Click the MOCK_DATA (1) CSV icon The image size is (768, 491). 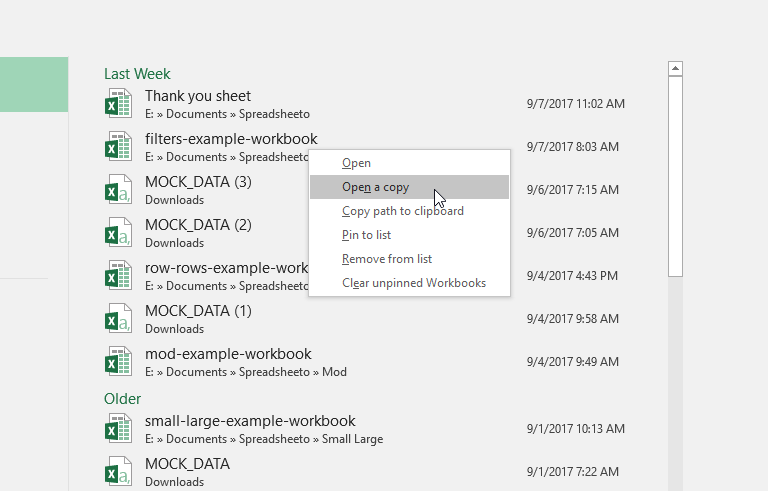[x=118, y=318]
